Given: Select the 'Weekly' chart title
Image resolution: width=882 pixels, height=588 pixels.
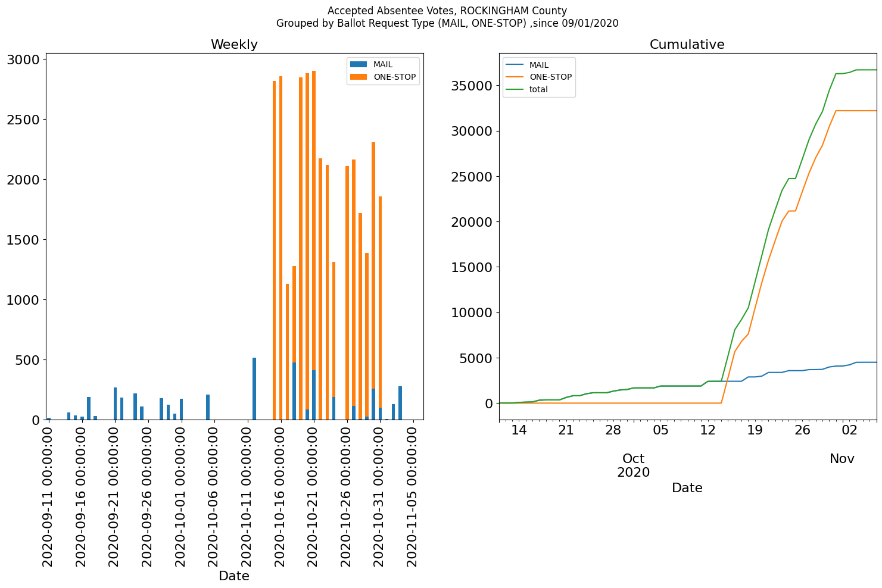Looking at the screenshot, I should tap(234, 45).
